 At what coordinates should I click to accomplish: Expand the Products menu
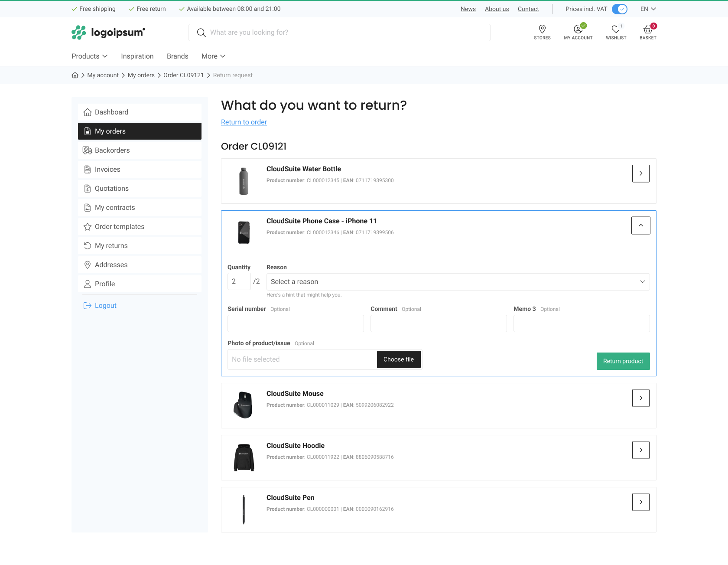(x=89, y=56)
